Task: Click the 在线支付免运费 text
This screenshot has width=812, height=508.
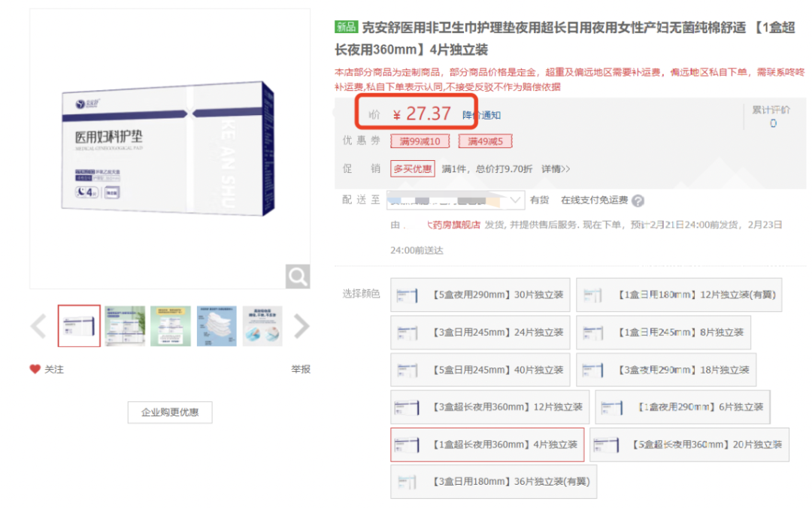Action: 595,200
